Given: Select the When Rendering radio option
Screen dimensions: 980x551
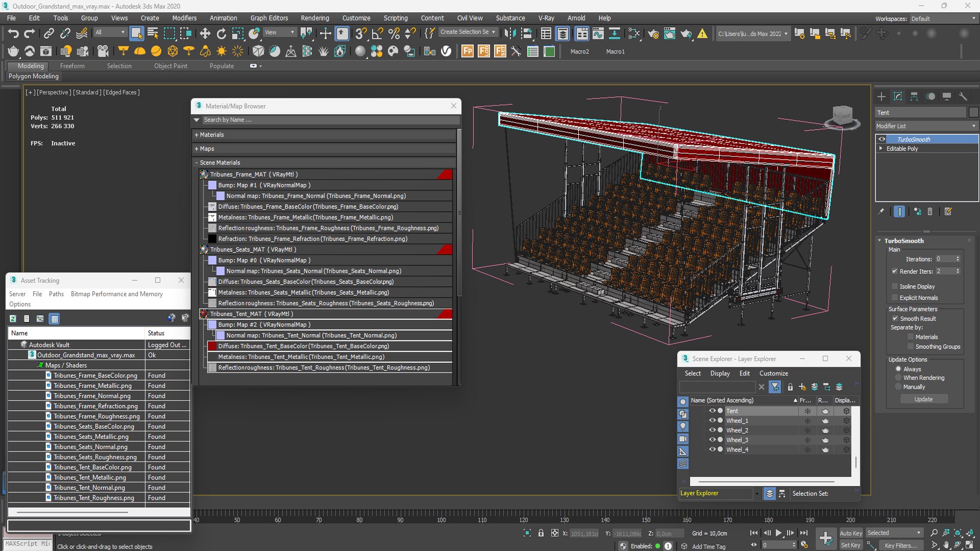Looking at the screenshot, I should [898, 378].
